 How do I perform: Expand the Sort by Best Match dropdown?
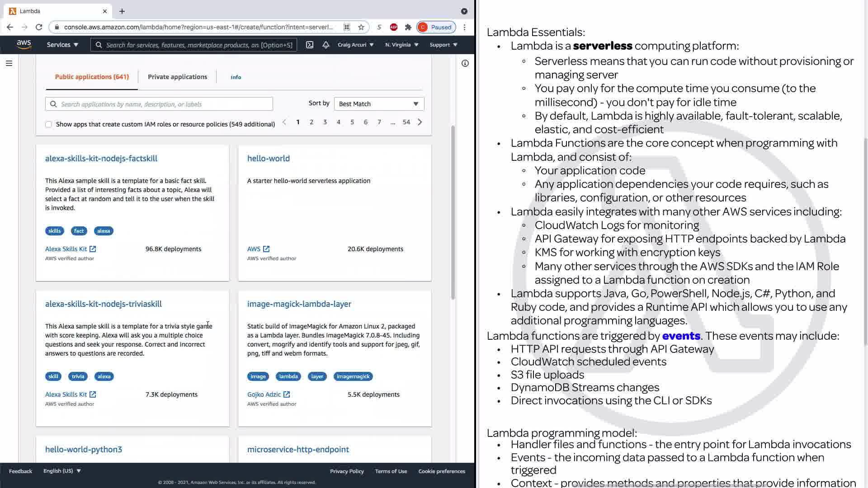pyautogui.click(x=379, y=104)
